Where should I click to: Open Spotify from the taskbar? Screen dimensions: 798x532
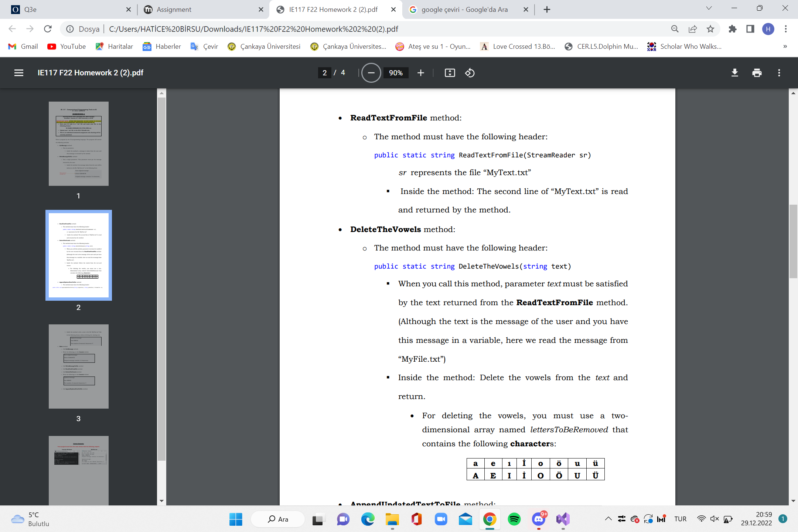tap(514, 519)
